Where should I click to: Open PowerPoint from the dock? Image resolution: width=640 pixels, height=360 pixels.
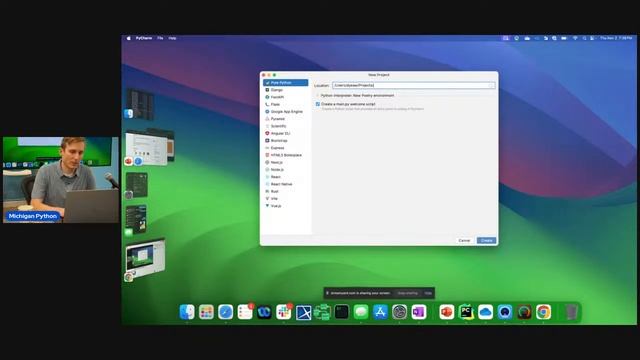[x=447, y=312]
